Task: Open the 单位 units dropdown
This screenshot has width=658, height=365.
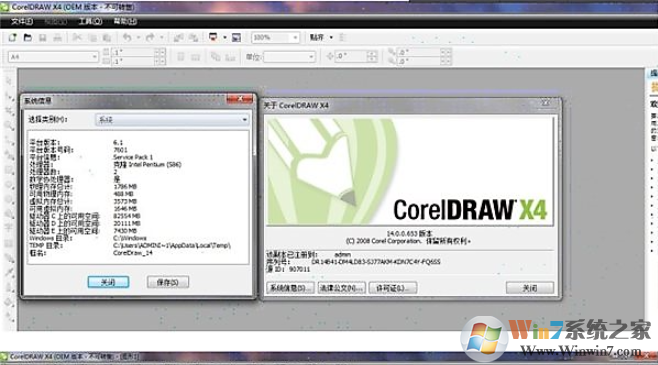Action: (x=311, y=57)
